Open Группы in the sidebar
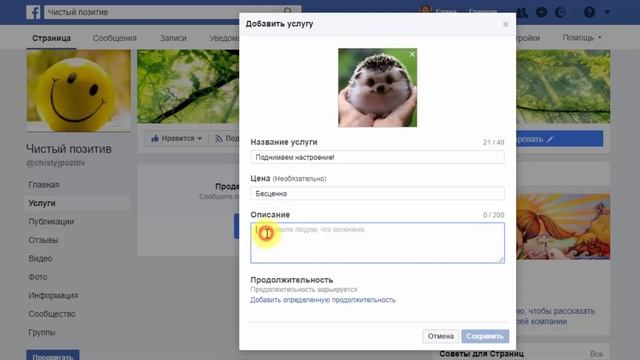 click(x=42, y=333)
